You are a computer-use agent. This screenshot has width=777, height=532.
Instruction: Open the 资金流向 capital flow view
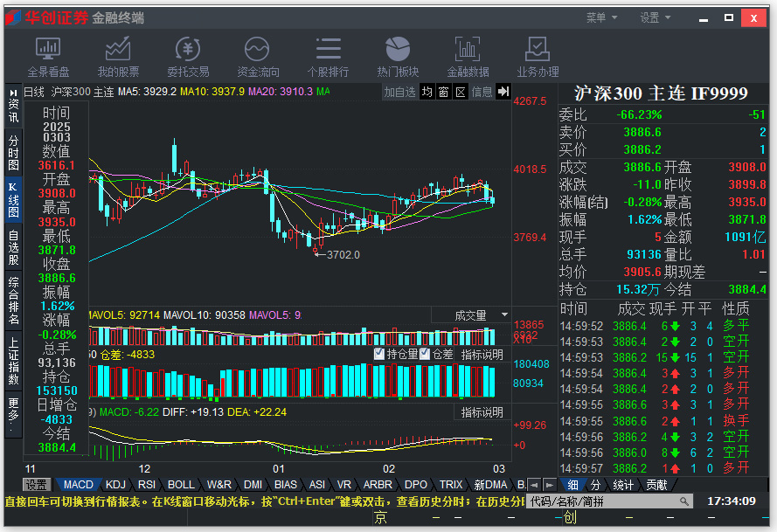[x=257, y=56]
